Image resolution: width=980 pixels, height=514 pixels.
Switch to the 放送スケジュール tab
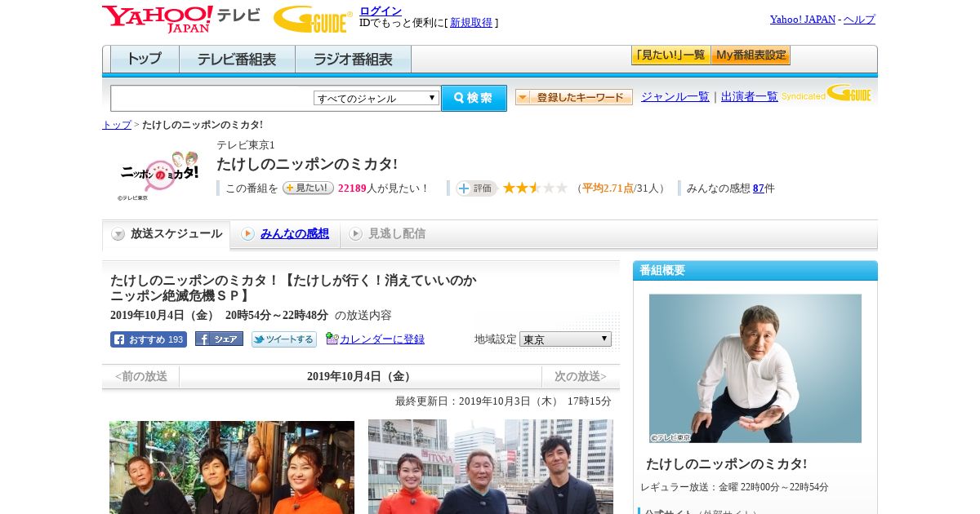point(166,234)
